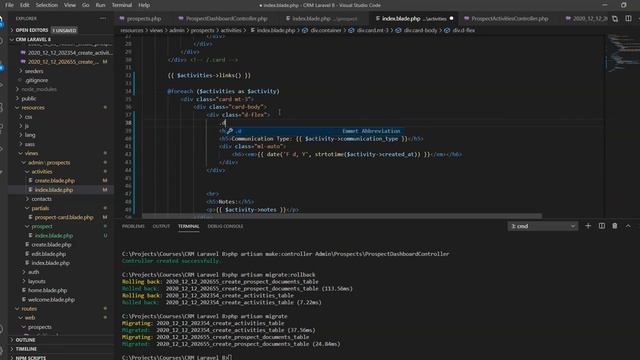
Task: Click the Open Changes icon in editor toolbar
Action: click(x=615, y=18)
